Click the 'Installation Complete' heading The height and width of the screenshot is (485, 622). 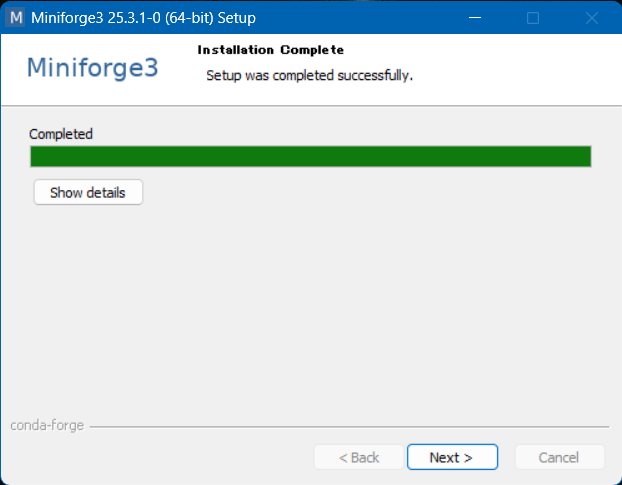pos(270,50)
